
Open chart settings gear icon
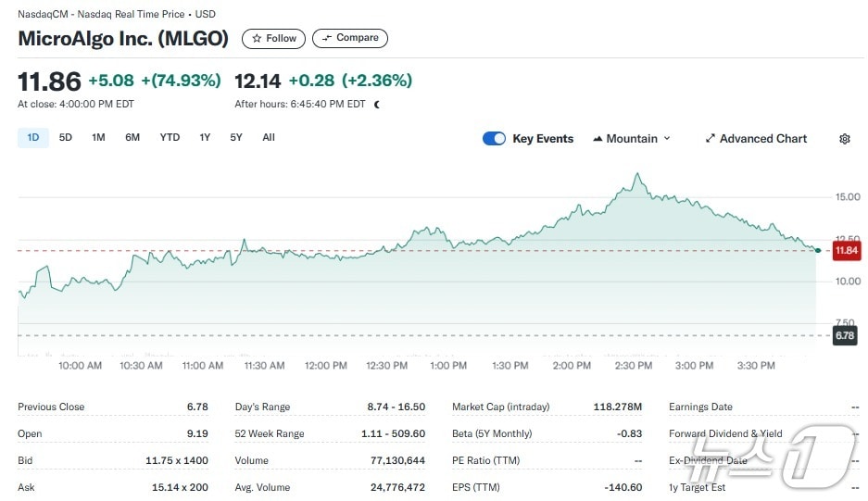[x=844, y=139]
